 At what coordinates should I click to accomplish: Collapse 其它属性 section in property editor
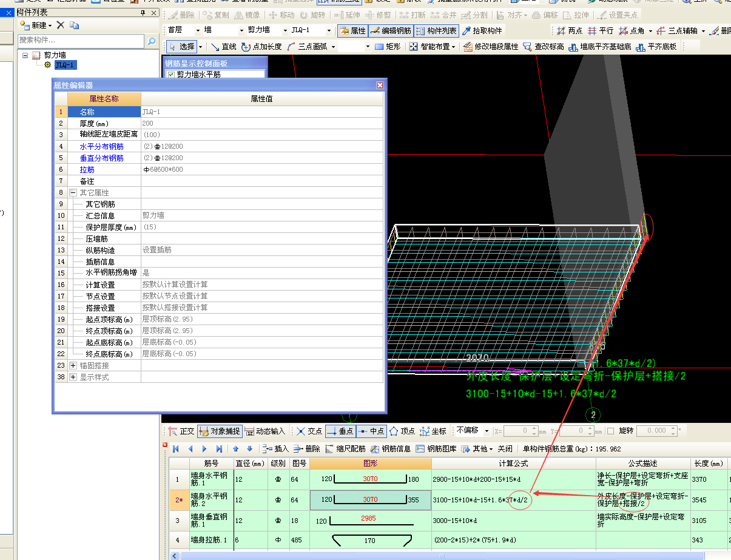pyautogui.click(x=73, y=192)
